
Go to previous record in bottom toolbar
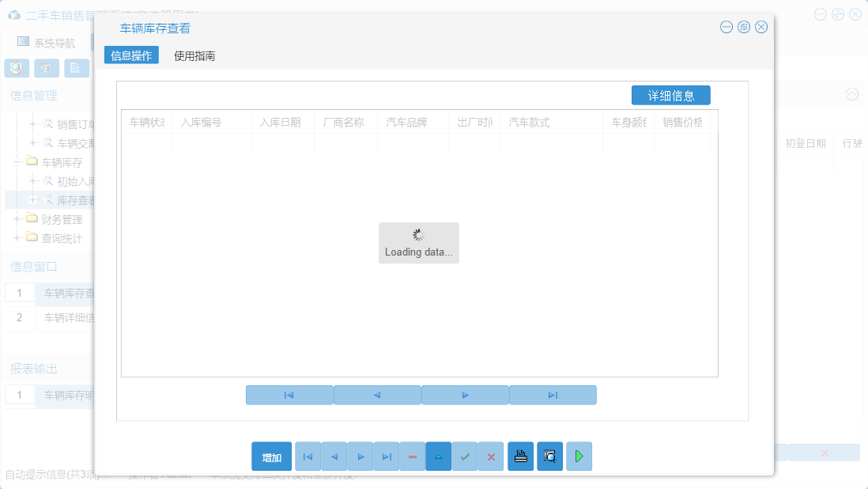click(334, 457)
